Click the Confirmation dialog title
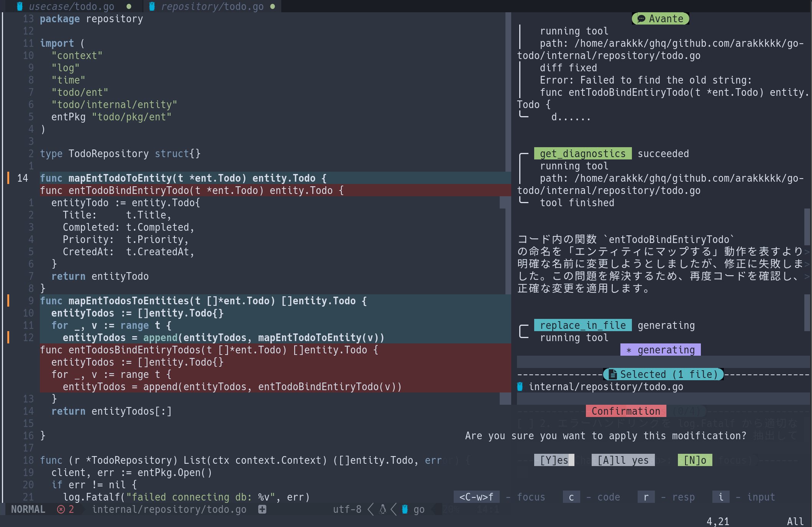Viewport: 812px width, 527px height. point(626,411)
